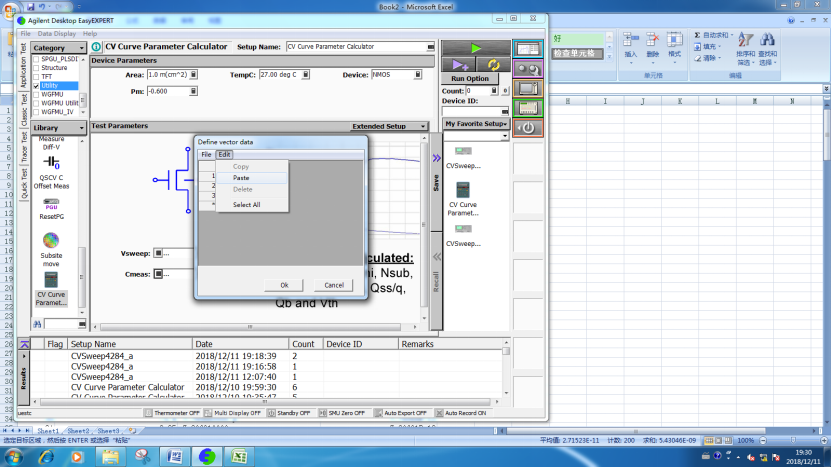The image size is (831, 468).
Task: Open the My Favorite Setup dropdown
Action: point(475,123)
